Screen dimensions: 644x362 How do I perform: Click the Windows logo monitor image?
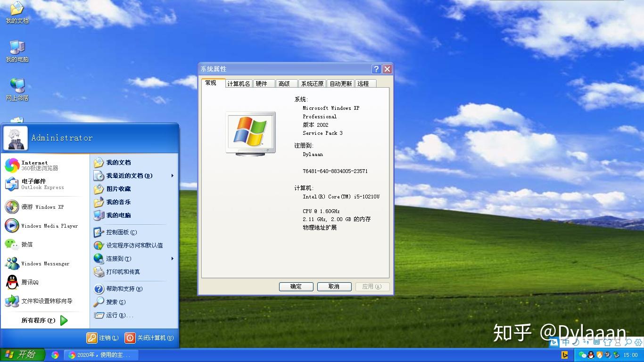pyautogui.click(x=250, y=134)
